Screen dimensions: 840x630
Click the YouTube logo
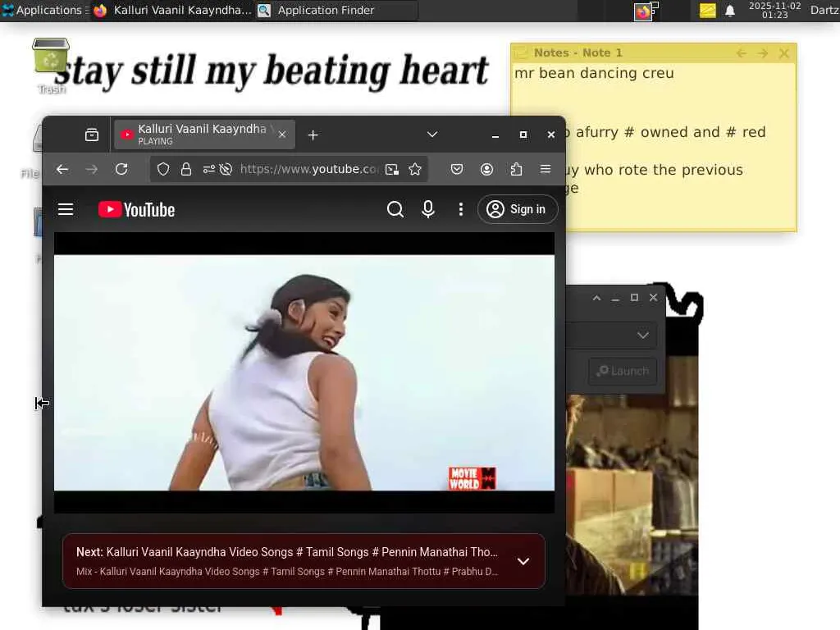tap(137, 209)
